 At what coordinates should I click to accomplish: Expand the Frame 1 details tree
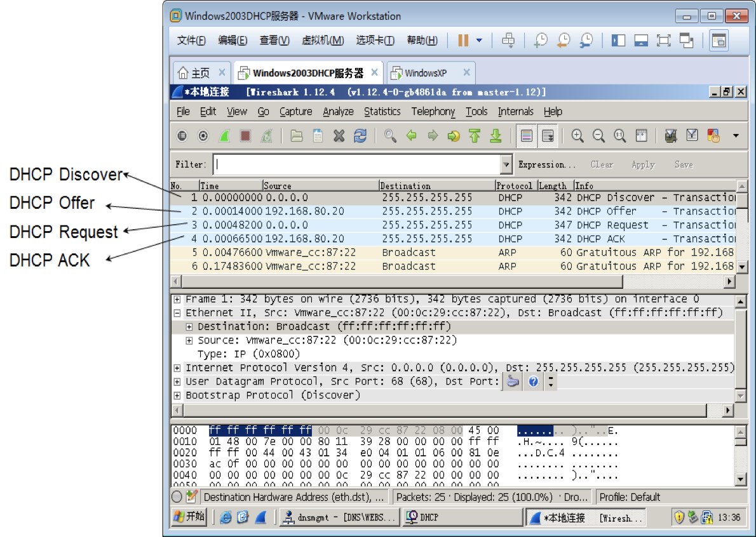(177, 300)
